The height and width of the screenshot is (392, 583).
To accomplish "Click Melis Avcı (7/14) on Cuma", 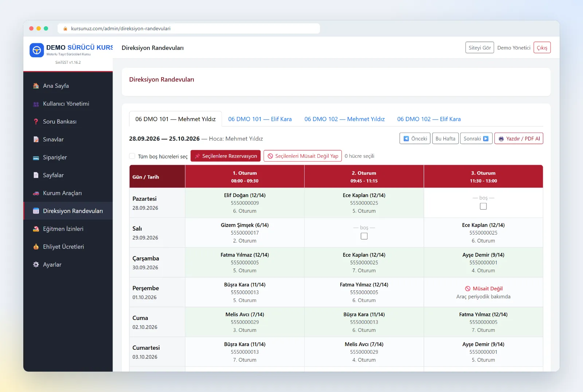I will pos(245,322).
